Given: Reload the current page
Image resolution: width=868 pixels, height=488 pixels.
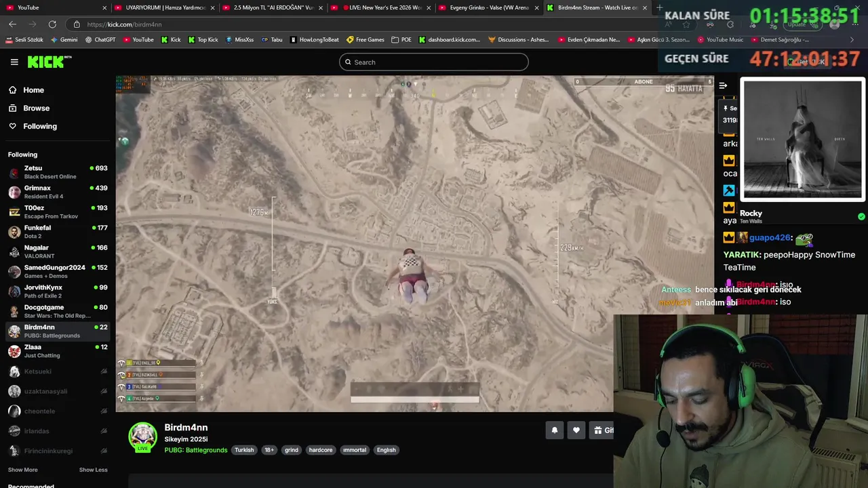Looking at the screenshot, I should click(x=52, y=24).
